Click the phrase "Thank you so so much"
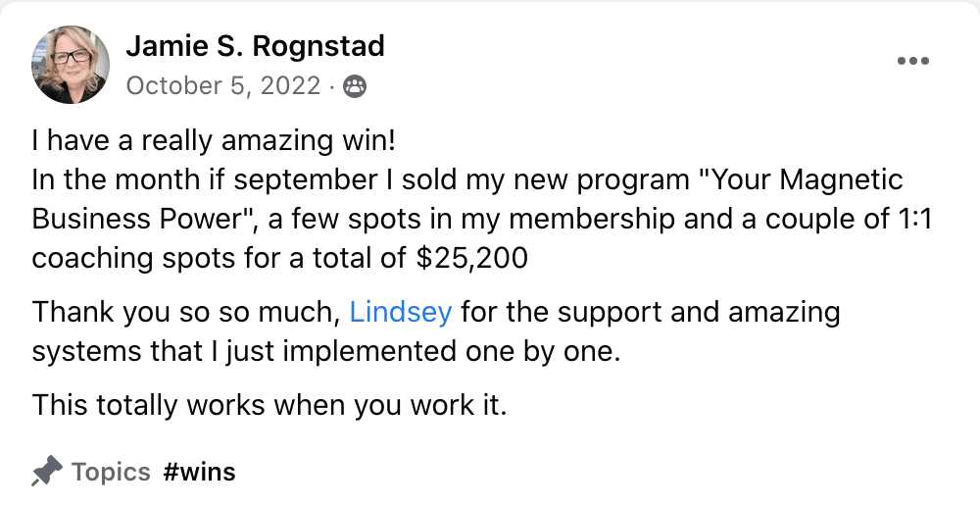Screen dimensions: 980x506 coord(185,312)
